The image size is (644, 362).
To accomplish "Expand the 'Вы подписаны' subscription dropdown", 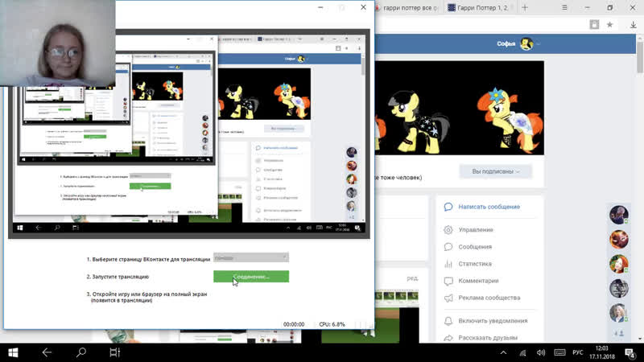I will [496, 171].
